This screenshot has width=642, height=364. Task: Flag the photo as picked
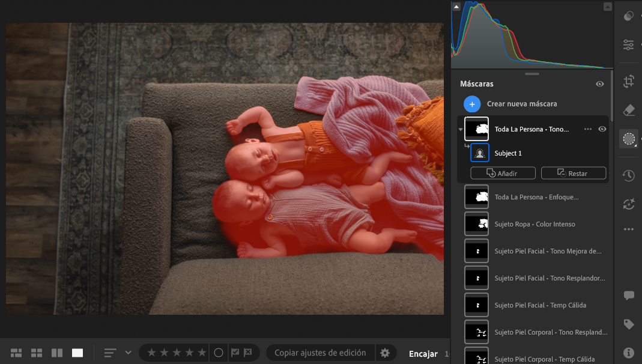(x=235, y=353)
